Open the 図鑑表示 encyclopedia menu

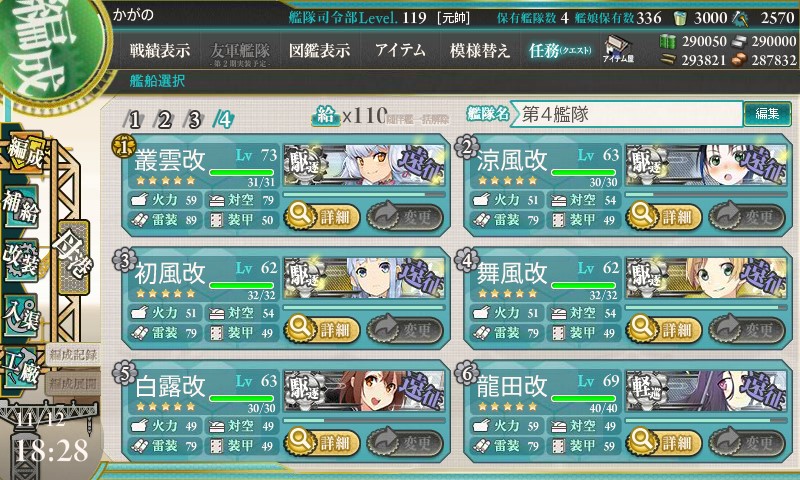[x=319, y=50]
